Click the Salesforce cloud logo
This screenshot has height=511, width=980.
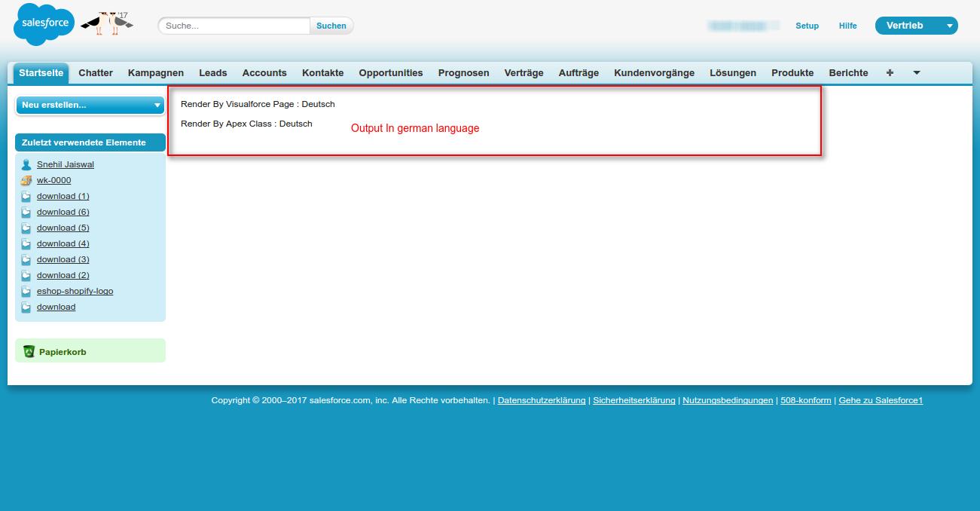coord(44,24)
